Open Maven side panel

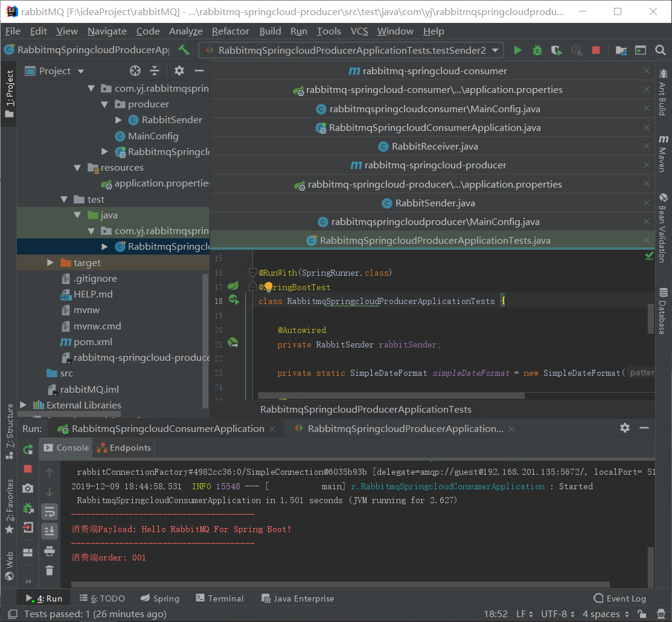point(662,154)
